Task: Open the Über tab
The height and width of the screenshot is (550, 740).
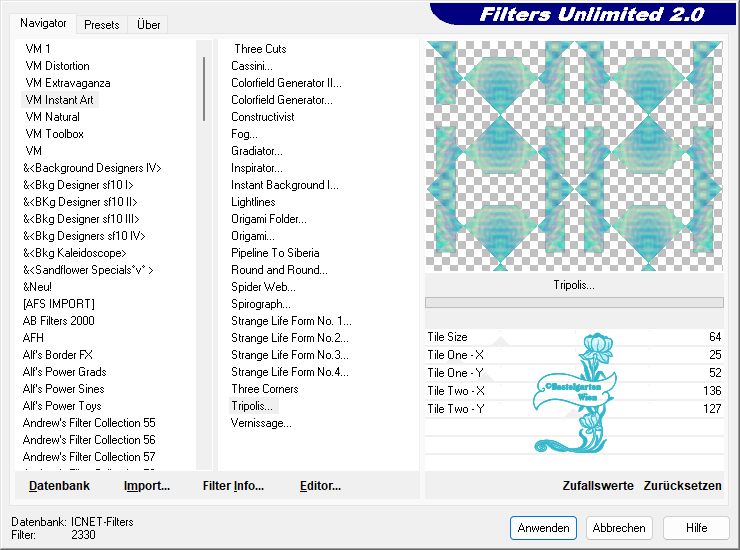Action: coord(148,25)
